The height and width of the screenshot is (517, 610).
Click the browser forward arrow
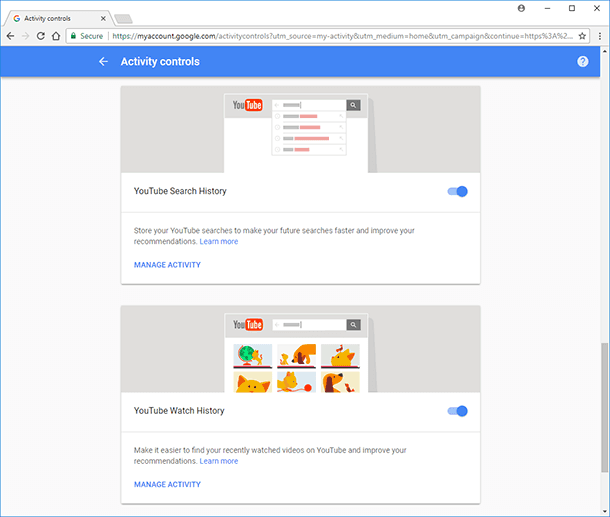[x=26, y=36]
